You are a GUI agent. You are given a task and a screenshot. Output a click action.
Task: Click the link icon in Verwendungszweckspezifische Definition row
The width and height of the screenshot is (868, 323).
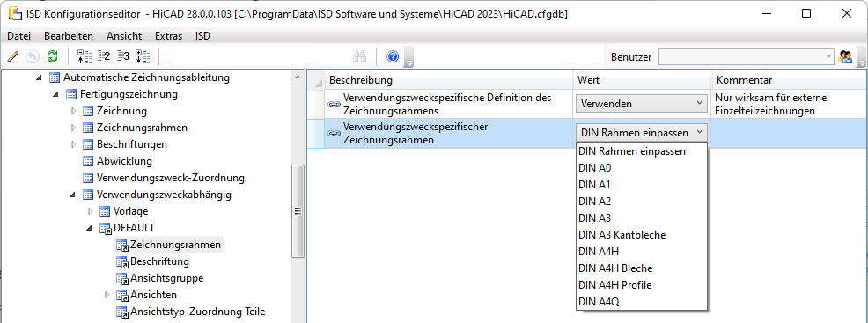[334, 104]
